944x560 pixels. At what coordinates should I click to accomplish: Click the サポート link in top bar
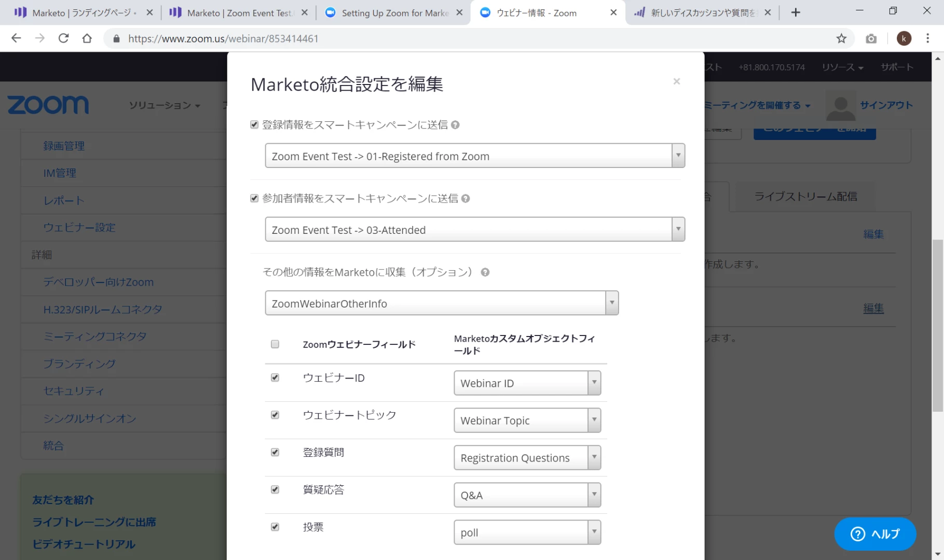click(x=897, y=67)
